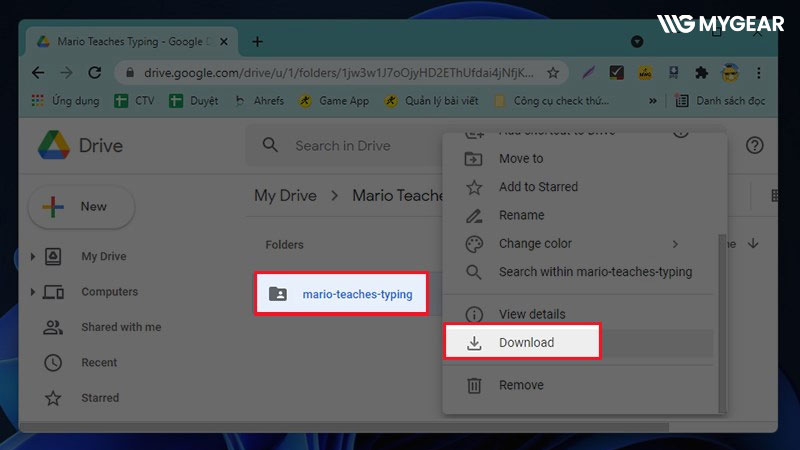Click the Google Drive logo
800x450 pixels.
point(81,145)
